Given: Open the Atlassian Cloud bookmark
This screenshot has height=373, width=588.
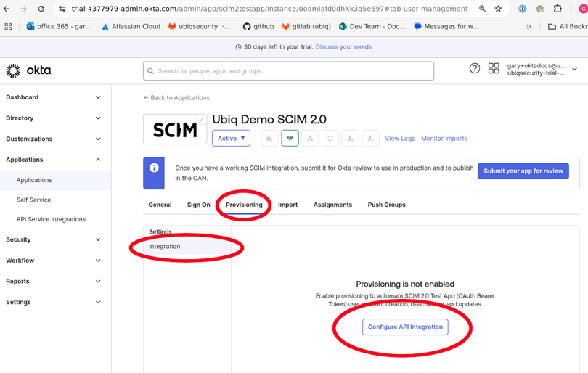Looking at the screenshot, I should [131, 27].
